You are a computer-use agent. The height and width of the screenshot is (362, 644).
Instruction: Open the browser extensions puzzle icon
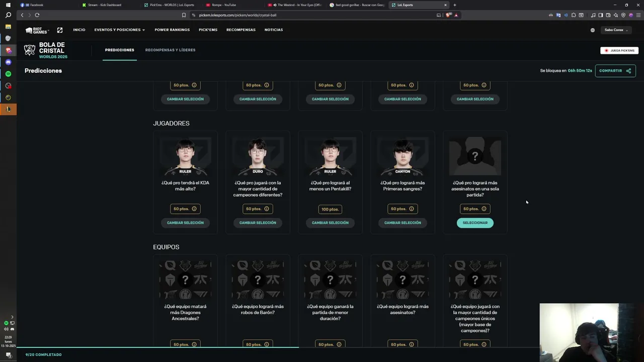point(574,15)
